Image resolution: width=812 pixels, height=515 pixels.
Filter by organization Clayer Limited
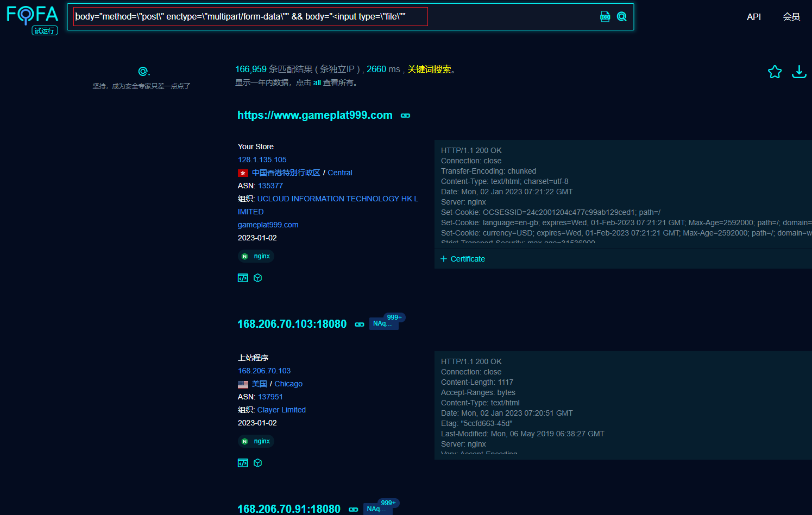(x=282, y=410)
